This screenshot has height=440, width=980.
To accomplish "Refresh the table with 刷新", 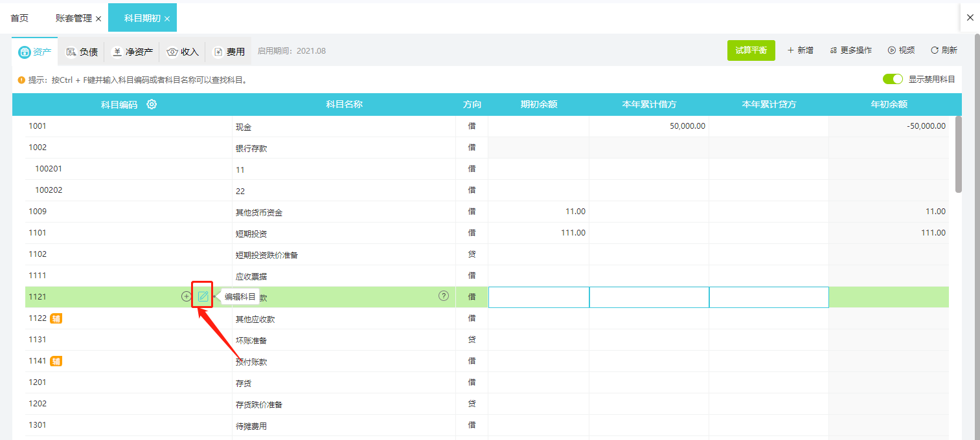I will (944, 50).
